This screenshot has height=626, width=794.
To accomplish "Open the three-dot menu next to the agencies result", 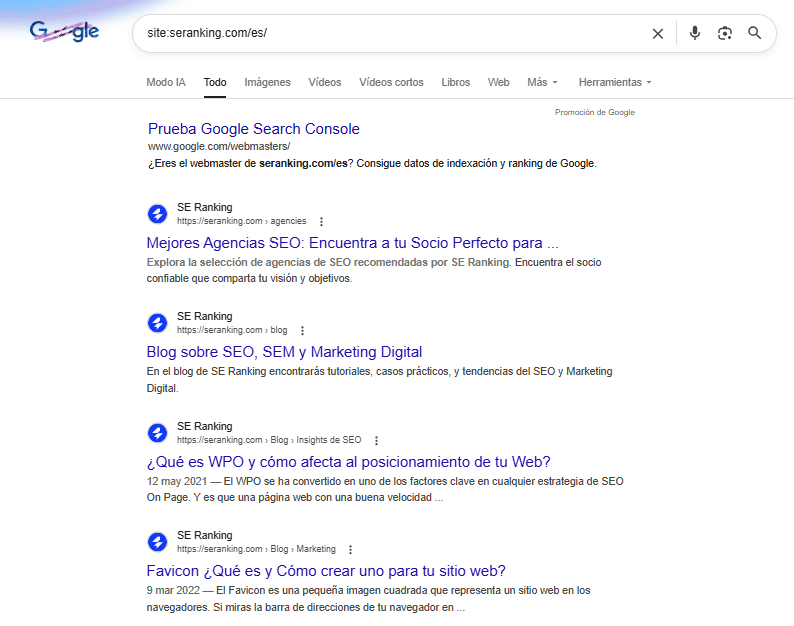I will pyautogui.click(x=321, y=221).
